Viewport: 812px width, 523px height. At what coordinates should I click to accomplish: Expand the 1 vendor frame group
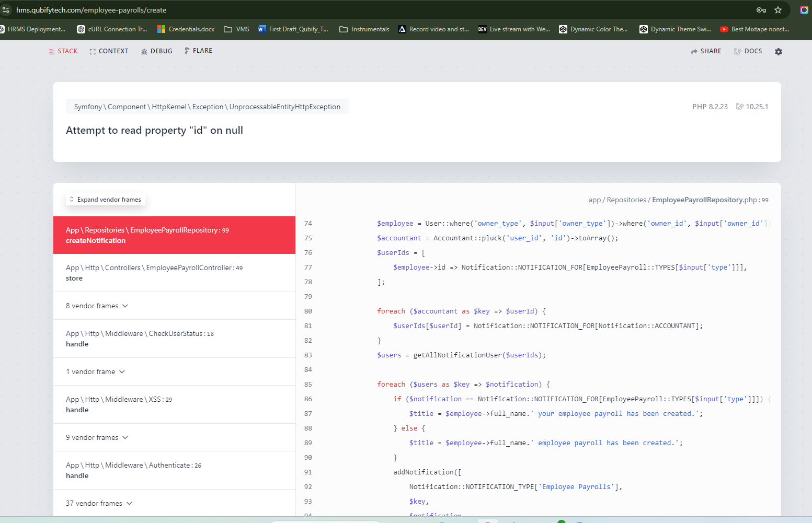pos(96,371)
